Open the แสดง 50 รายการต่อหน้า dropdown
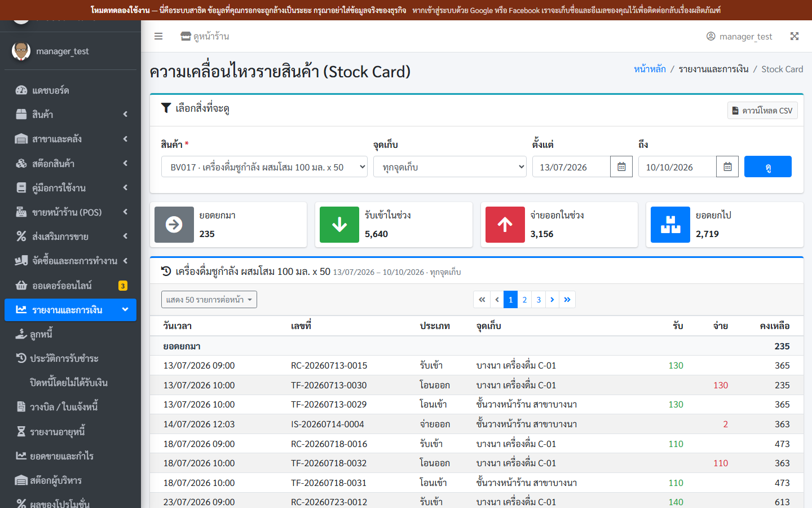The height and width of the screenshot is (508, 812). pos(209,300)
